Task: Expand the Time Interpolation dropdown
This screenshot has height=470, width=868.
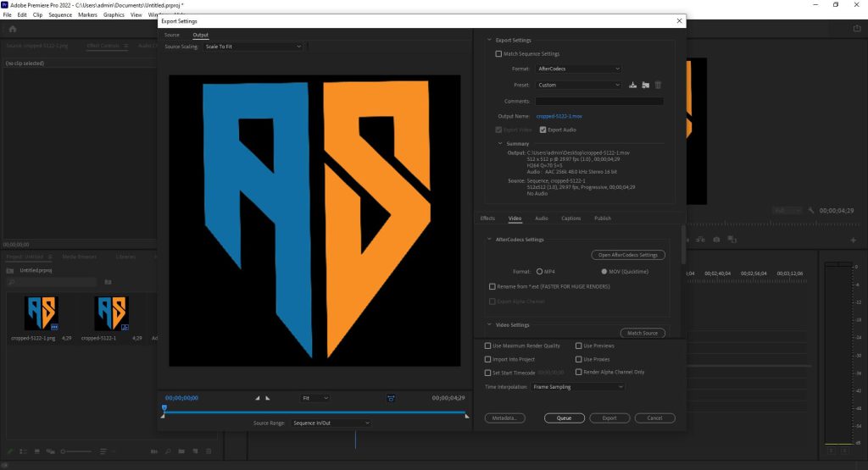Action: (x=578, y=386)
